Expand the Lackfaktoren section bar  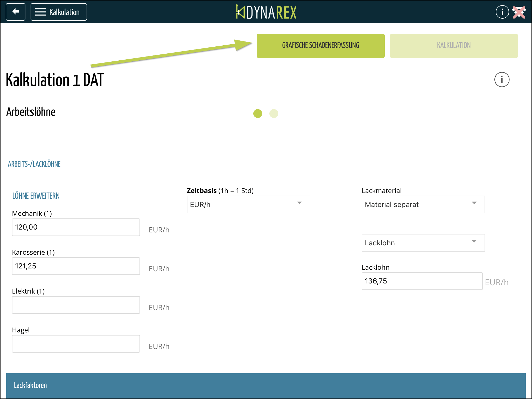(x=266, y=385)
